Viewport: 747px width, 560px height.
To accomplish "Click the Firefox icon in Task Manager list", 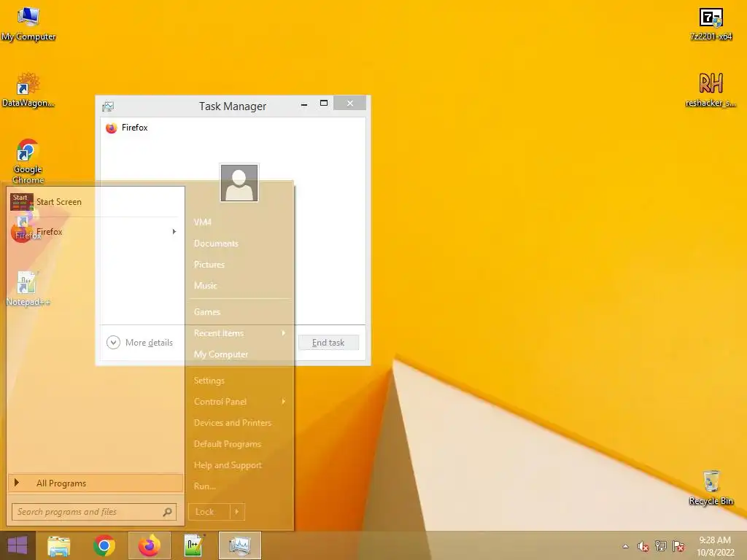I will pos(112,128).
